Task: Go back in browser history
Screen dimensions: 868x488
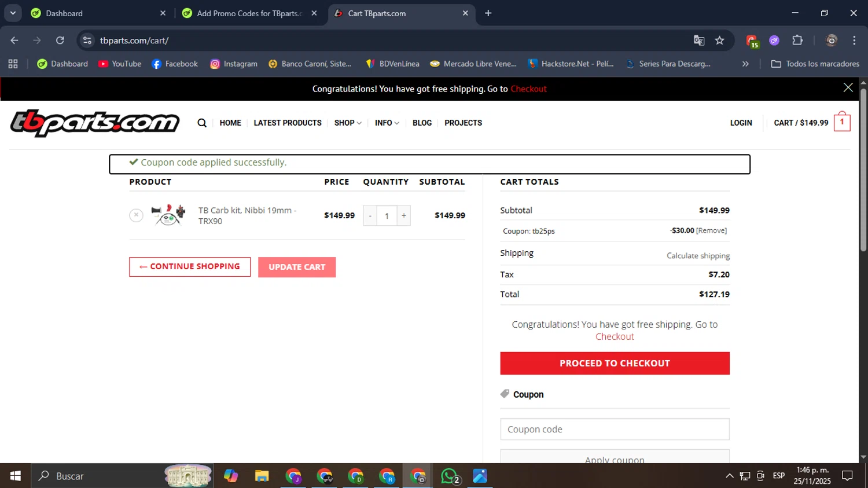Action: pyautogui.click(x=14, y=40)
